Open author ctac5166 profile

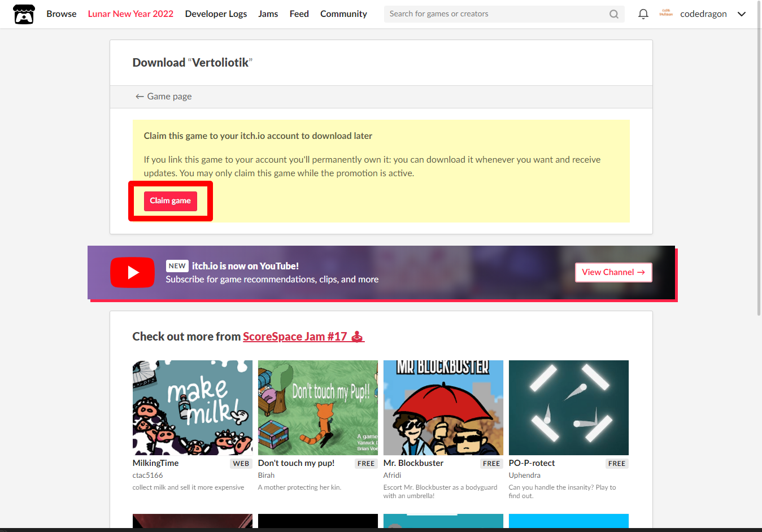click(x=147, y=476)
